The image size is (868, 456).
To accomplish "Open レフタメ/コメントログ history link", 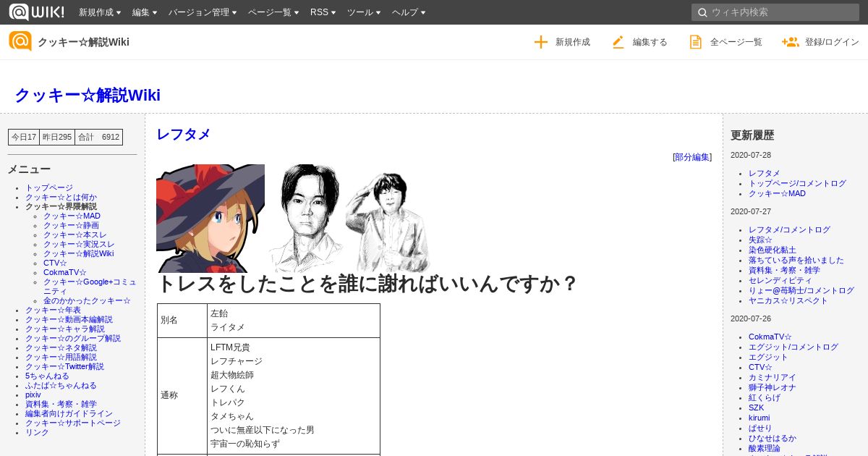I will click(x=789, y=229).
